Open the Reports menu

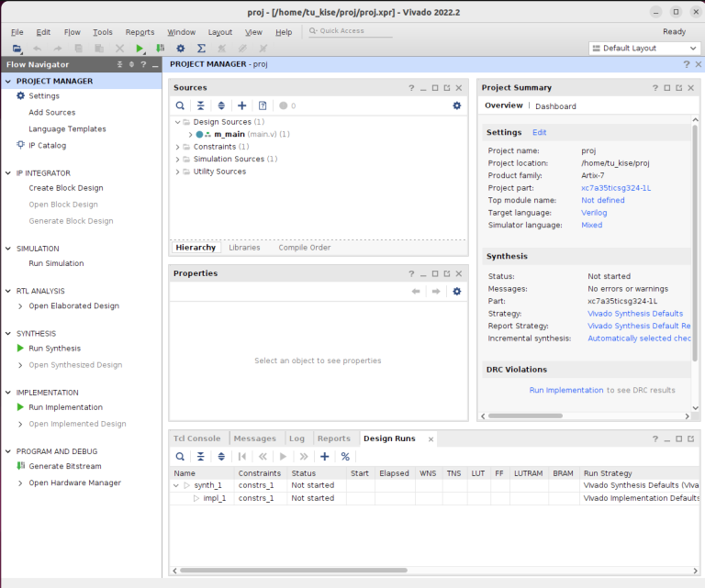[140, 32]
